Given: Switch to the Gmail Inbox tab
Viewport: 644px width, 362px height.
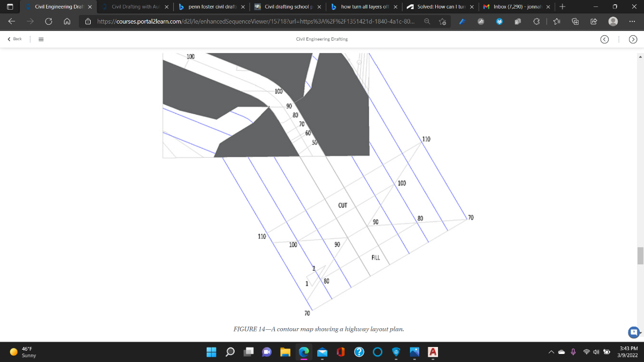Looking at the screenshot, I should [x=515, y=7].
